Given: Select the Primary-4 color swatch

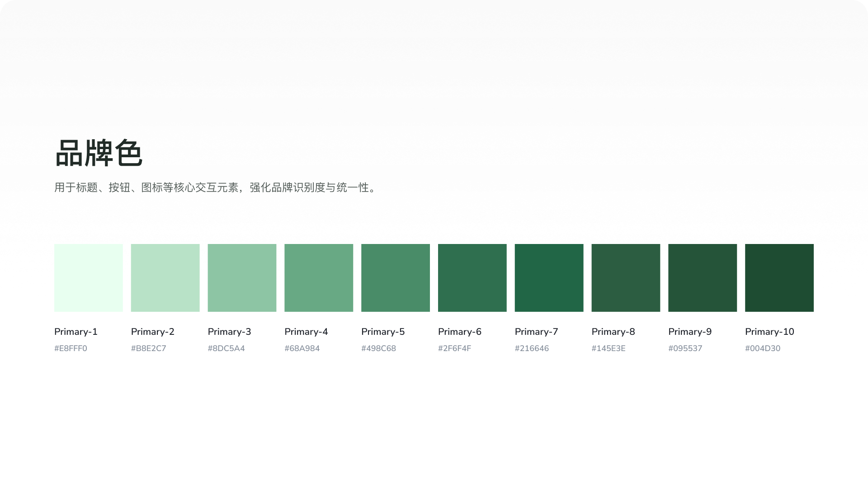Looking at the screenshot, I should click(319, 277).
